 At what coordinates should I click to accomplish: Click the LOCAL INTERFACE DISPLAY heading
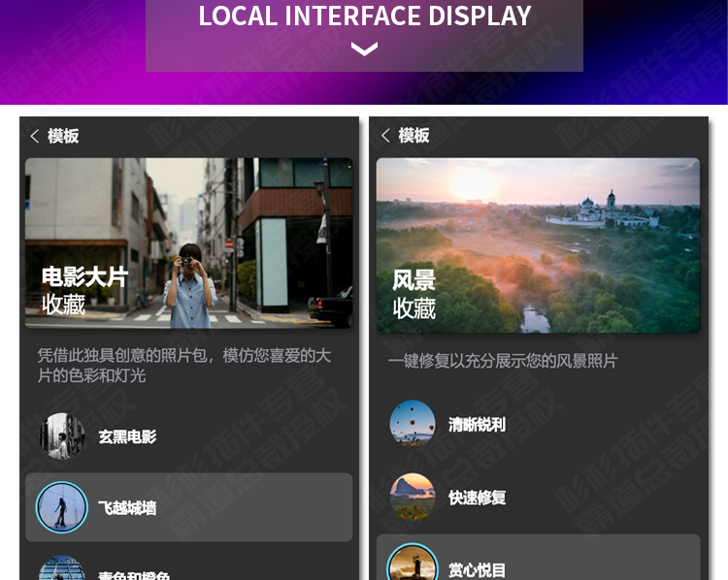click(x=364, y=16)
